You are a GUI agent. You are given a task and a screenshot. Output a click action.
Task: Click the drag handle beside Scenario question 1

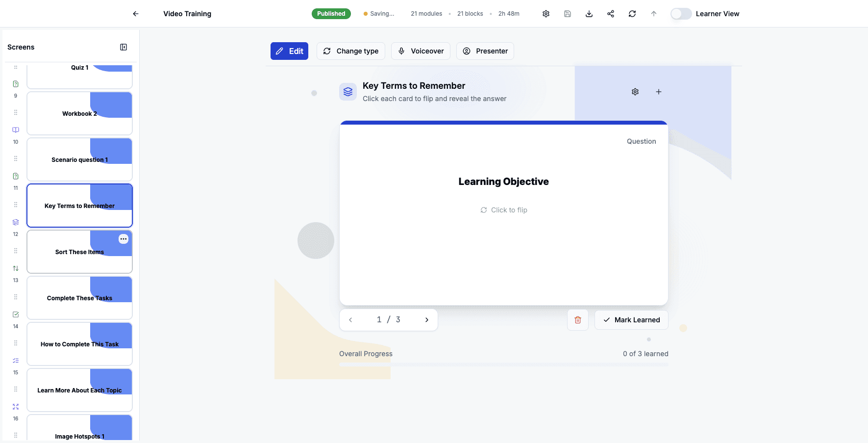click(x=16, y=158)
